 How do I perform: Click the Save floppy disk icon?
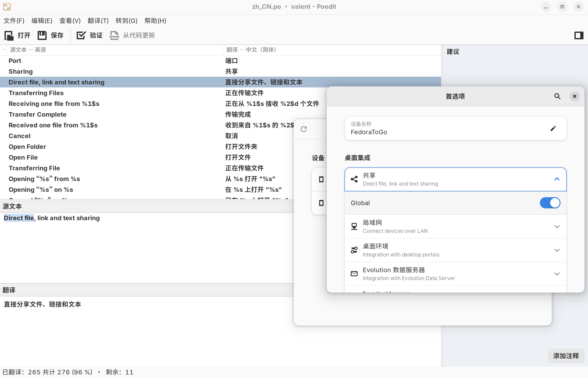pos(42,35)
